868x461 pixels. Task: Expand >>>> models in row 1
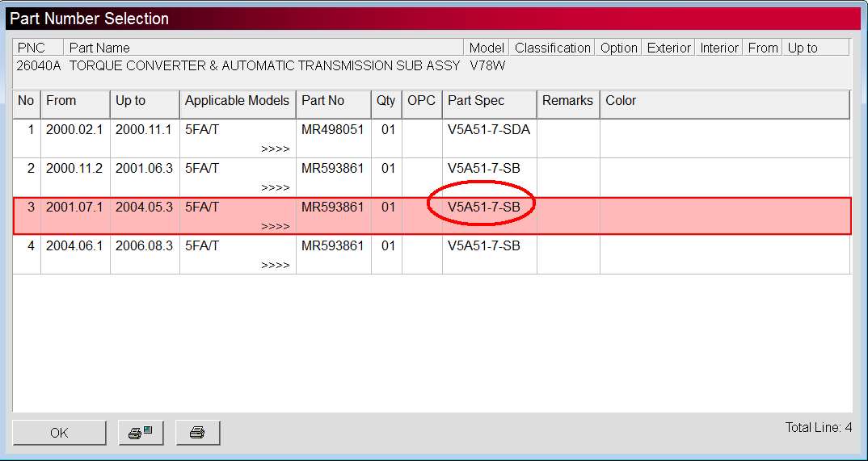pos(275,149)
